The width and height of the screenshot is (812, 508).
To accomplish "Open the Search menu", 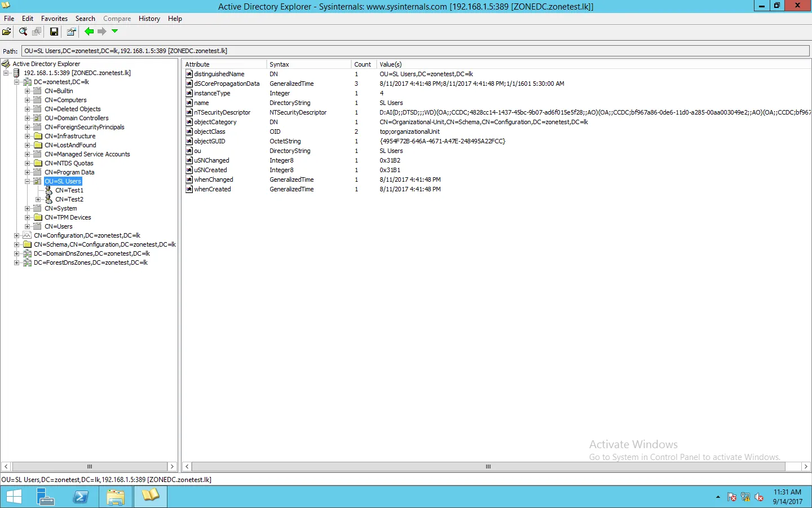I will (85, 19).
